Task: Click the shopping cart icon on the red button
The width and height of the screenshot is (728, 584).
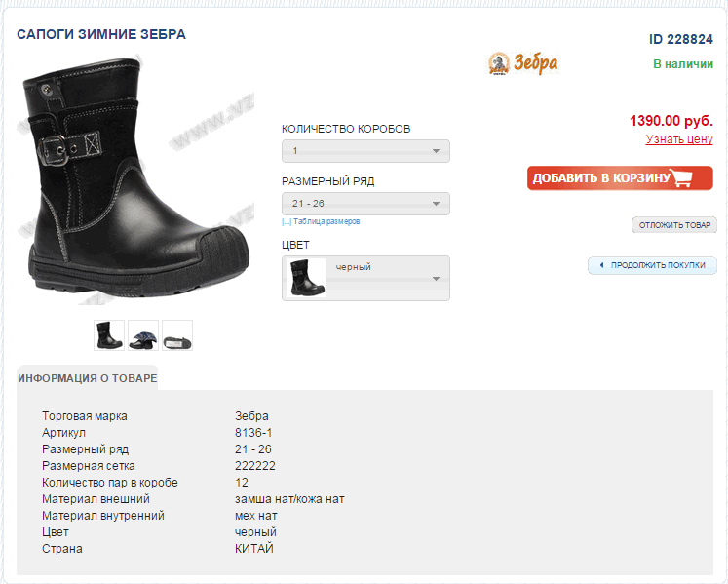Action: point(681,177)
